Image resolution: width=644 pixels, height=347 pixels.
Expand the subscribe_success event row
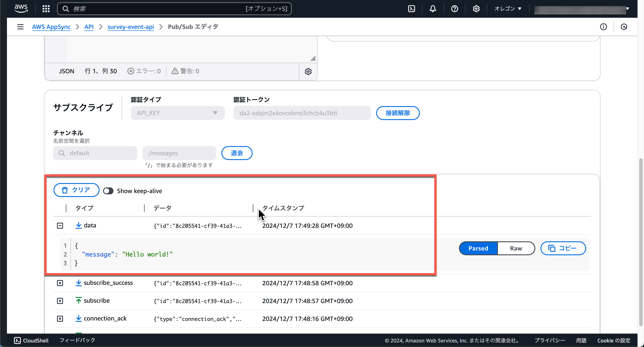(60, 283)
